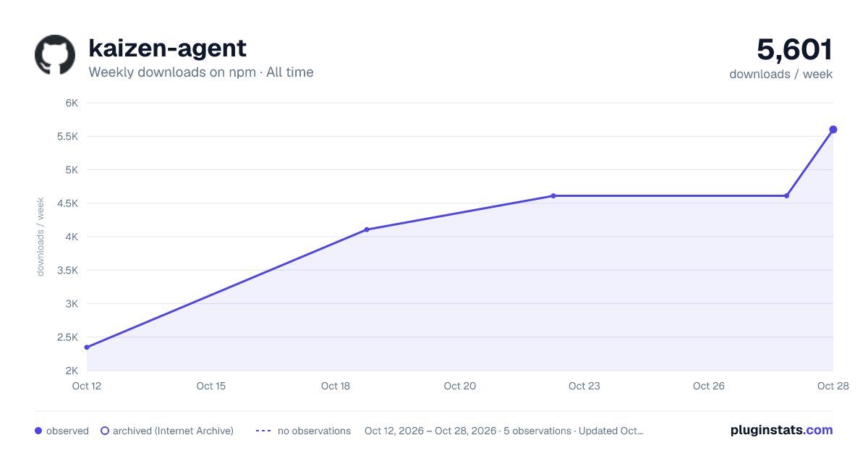Click the Oct 28 x-axis label

[x=832, y=386]
